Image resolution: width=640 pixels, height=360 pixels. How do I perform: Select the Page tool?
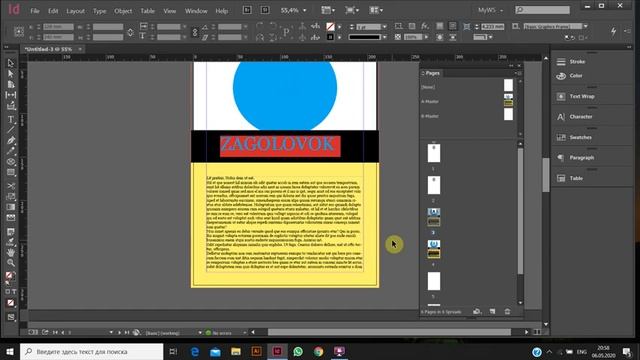pyautogui.click(x=11, y=84)
